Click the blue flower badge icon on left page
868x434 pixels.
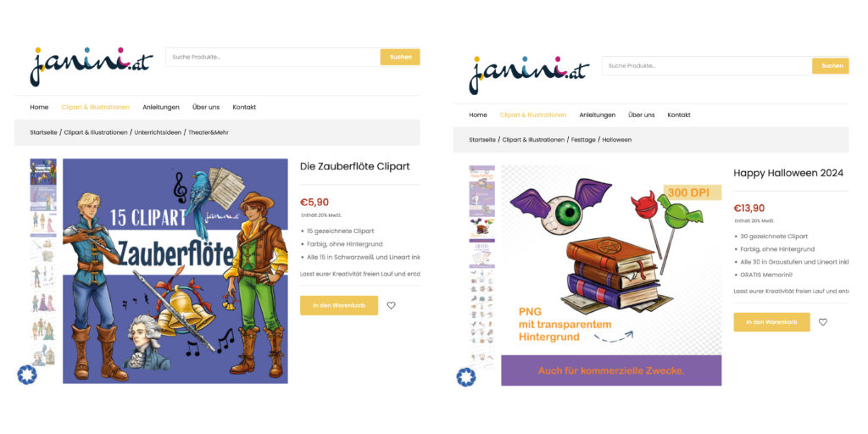click(26, 375)
